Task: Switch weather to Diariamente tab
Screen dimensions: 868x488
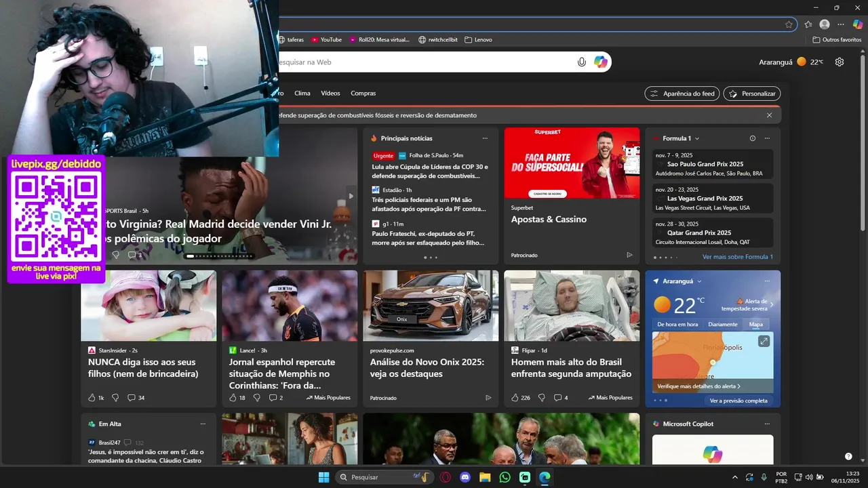Action: click(723, 325)
